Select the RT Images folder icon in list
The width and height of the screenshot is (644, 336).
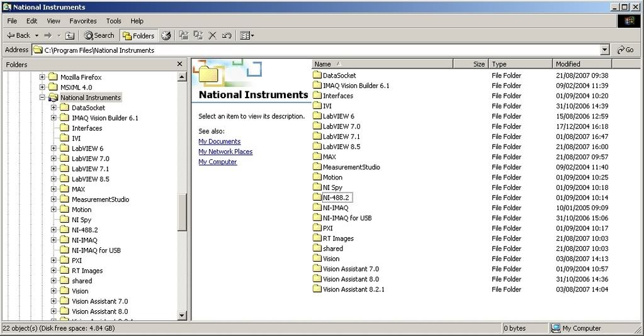(x=317, y=238)
